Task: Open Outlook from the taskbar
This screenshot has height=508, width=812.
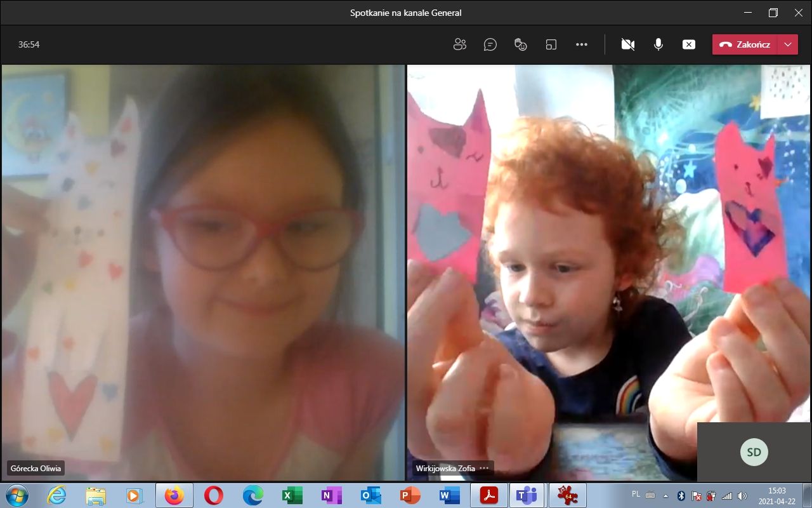Action: tap(370, 495)
